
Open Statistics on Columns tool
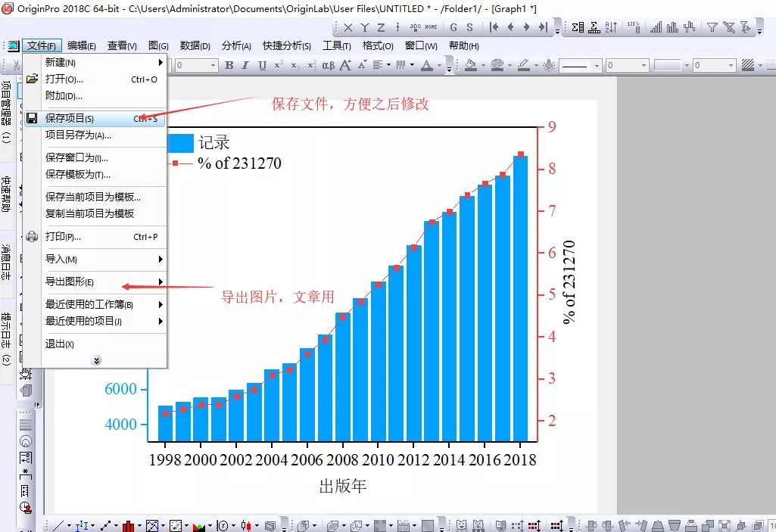coord(578,28)
